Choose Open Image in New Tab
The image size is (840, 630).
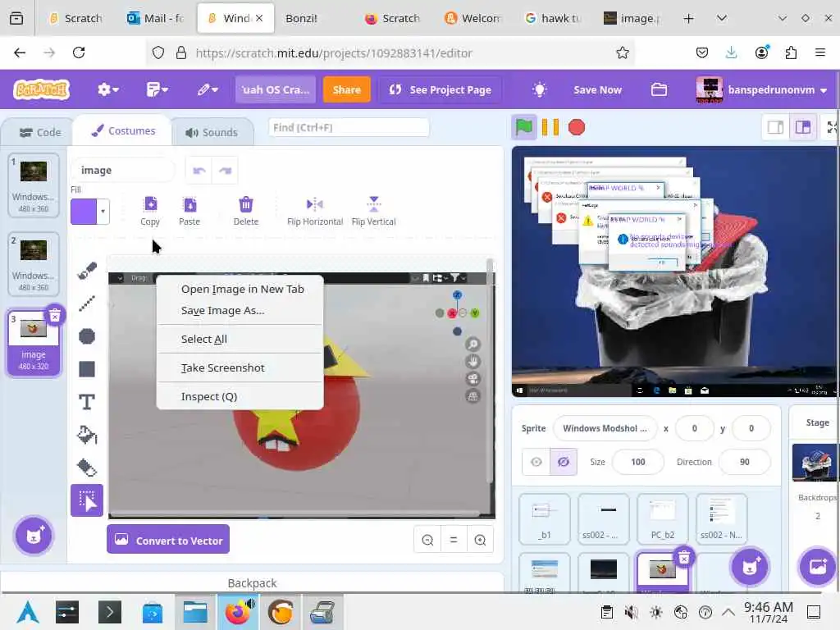242,290
